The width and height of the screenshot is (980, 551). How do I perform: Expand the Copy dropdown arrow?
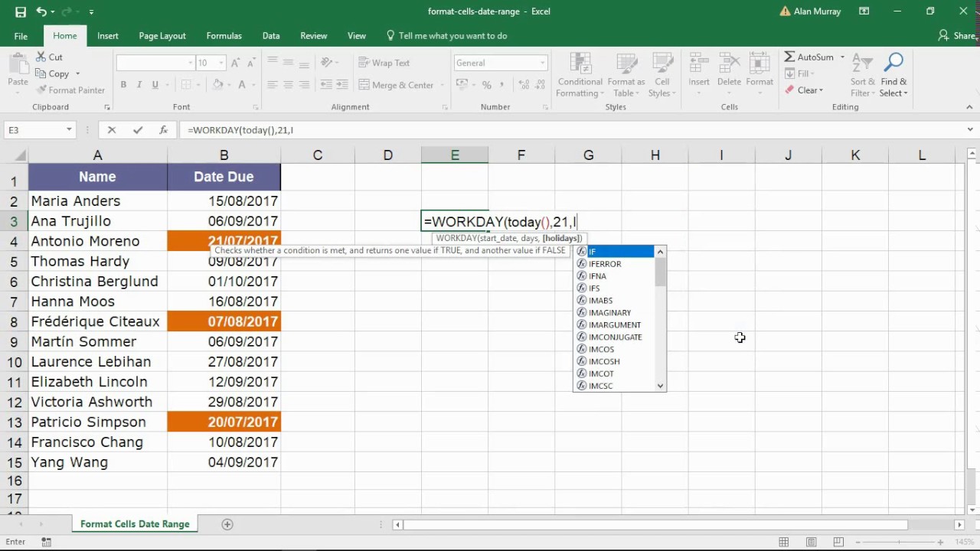(x=77, y=74)
